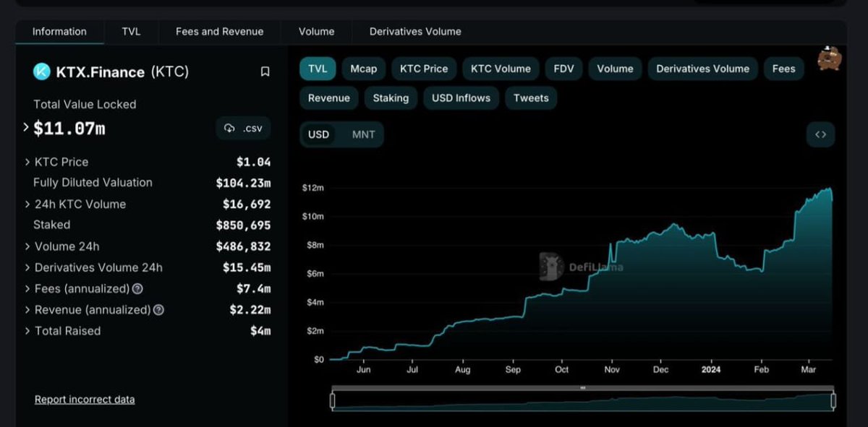The width and height of the screenshot is (868, 427).
Task: Click the left handle of chart range slider
Action: [x=333, y=401]
